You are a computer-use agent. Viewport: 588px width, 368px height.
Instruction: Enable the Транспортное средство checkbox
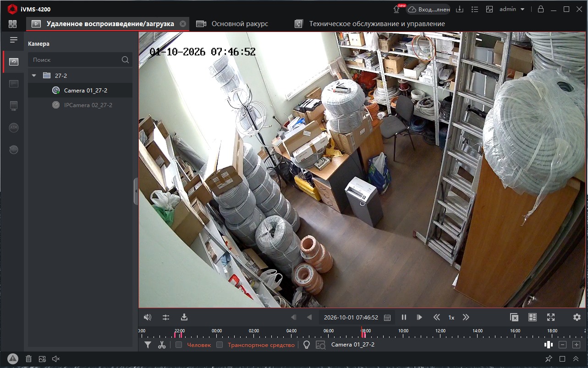coord(220,345)
